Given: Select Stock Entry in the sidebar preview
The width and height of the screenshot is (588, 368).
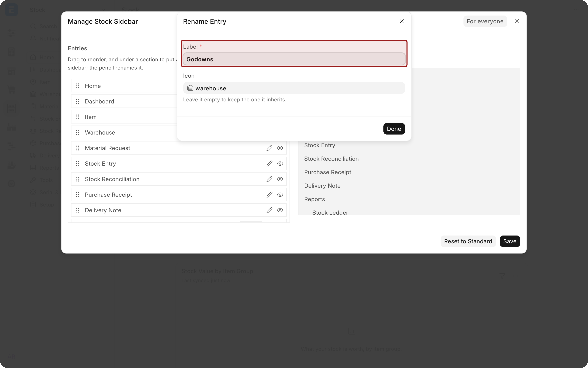Looking at the screenshot, I should (x=320, y=145).
